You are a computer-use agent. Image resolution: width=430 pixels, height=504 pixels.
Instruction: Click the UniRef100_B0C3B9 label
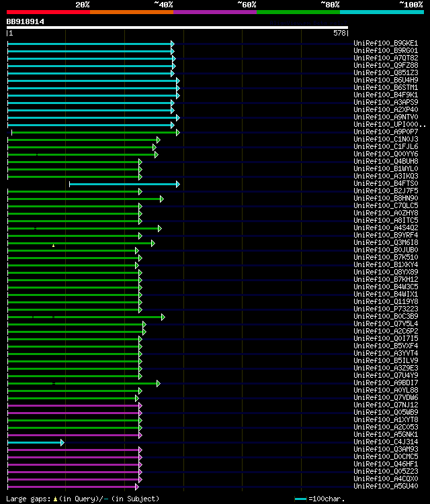click(x=386, y=317)
